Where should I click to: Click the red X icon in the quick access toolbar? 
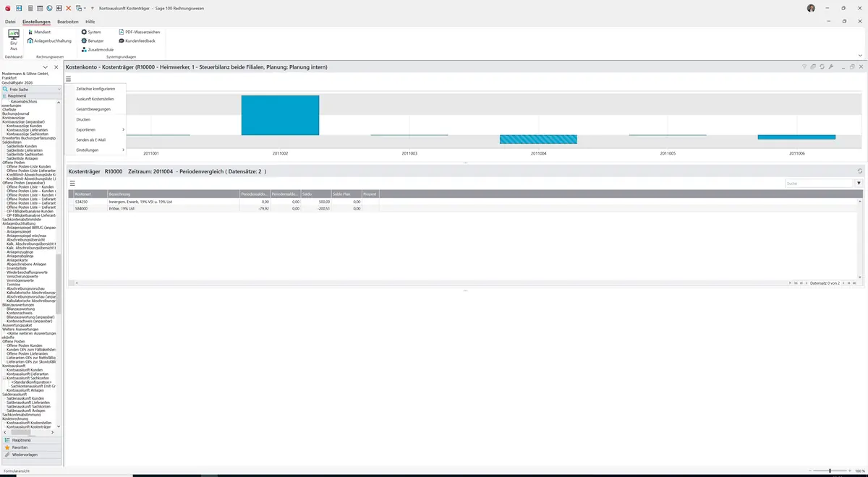[x=69, y=8]
